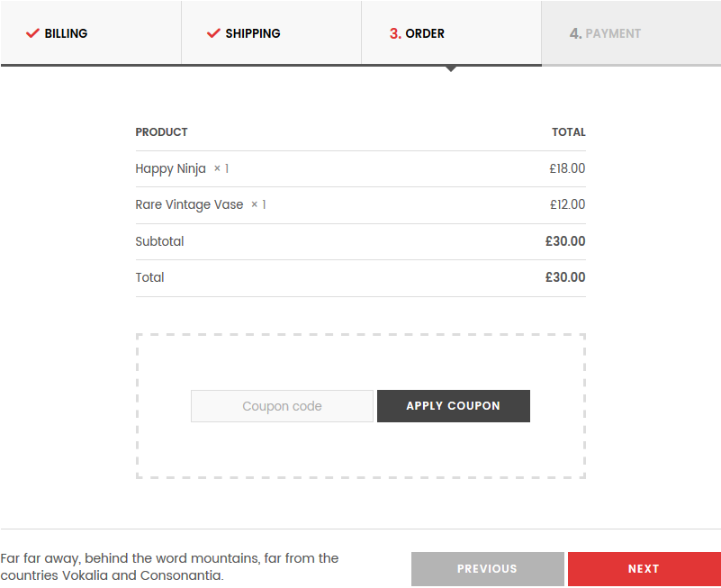Click the Shipping step checkmark icon
The height and width of the screenshot is (588, 721).
tap(213, 33)
